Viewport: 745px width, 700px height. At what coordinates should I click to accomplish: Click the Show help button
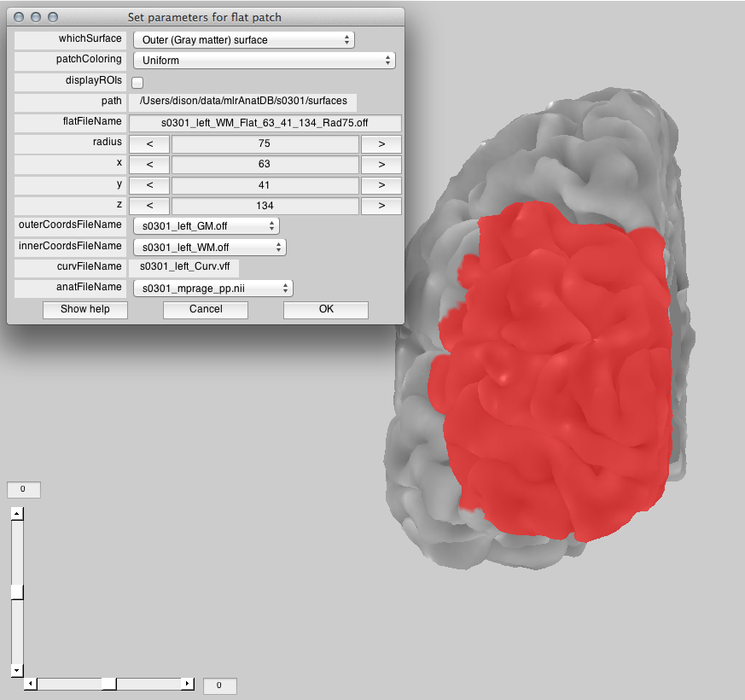click(85, 310)
